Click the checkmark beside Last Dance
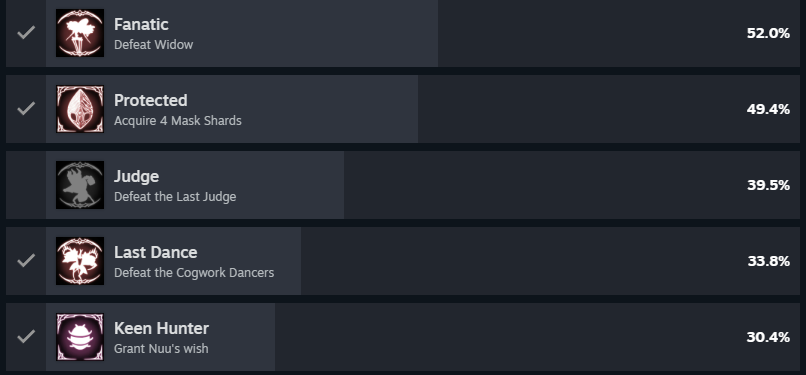Screen dimensions: 806x375 26,261
